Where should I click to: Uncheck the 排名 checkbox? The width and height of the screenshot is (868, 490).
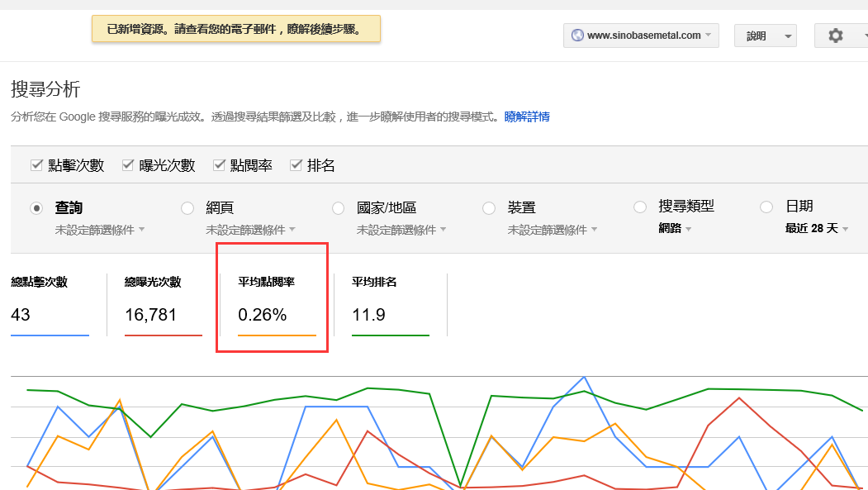point(296,165)
